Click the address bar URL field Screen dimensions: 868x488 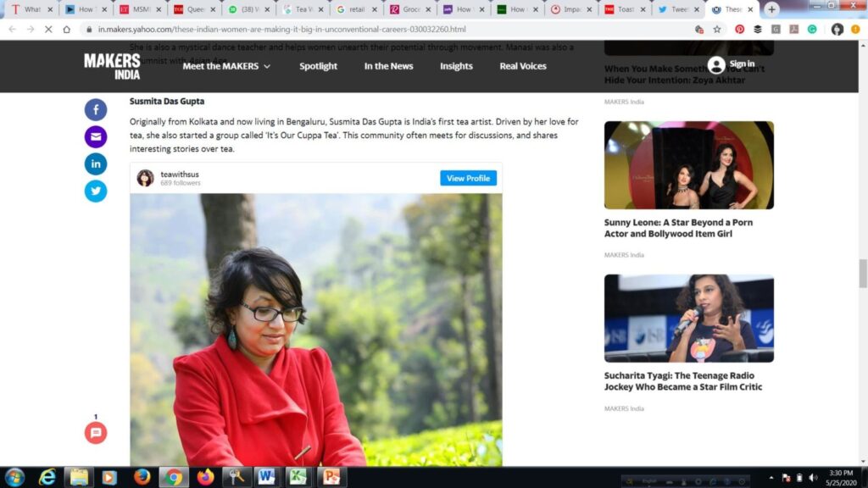387,30
